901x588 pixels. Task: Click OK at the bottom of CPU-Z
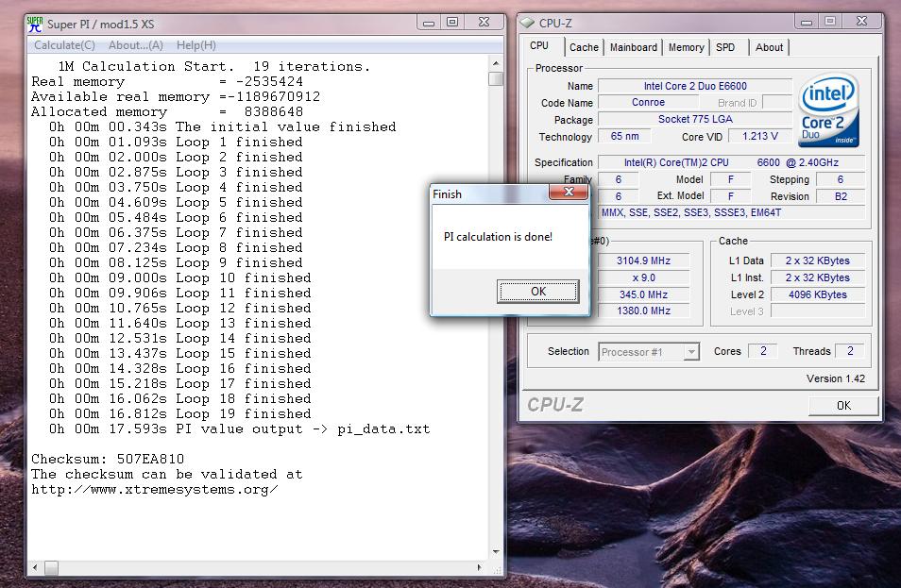843,406
